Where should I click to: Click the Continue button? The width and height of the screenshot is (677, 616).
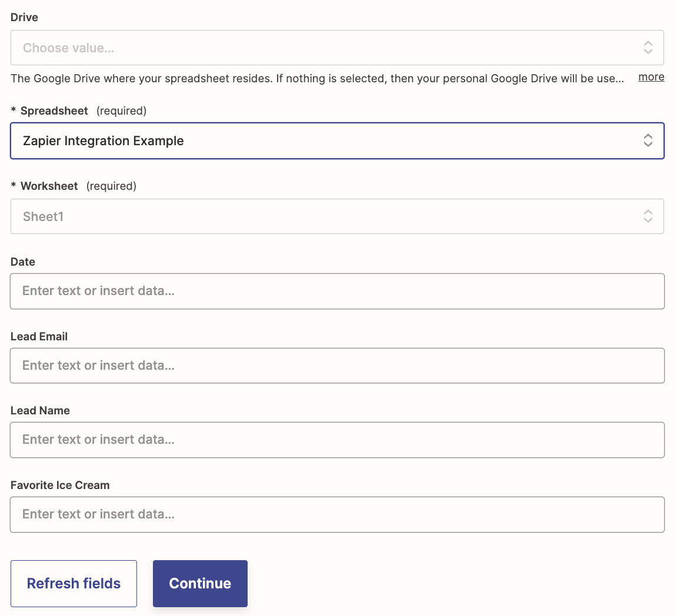pyautogui.click(x=200, y=583)
